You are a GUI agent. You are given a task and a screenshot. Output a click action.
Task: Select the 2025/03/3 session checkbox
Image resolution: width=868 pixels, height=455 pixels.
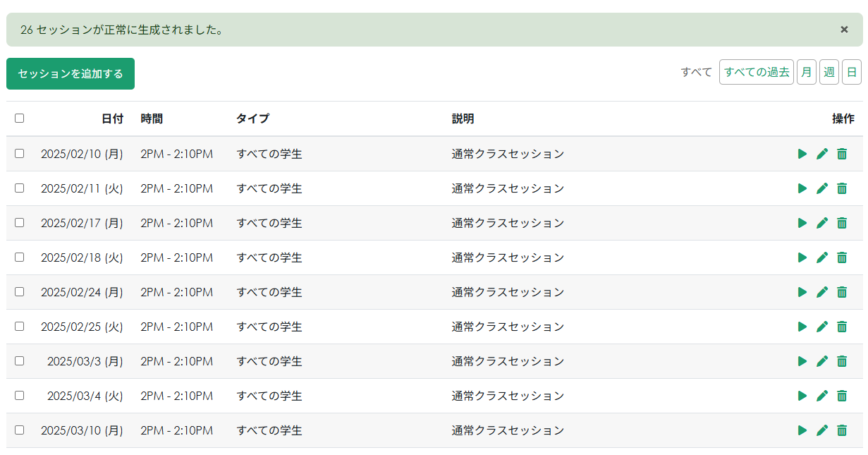pos(19,360)
